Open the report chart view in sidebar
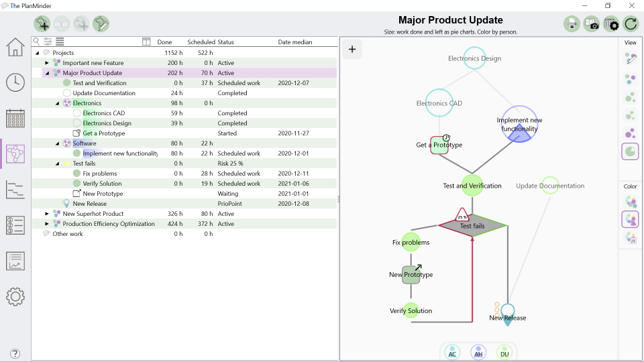Screen dimensions: 644x362 pos(15,261)
